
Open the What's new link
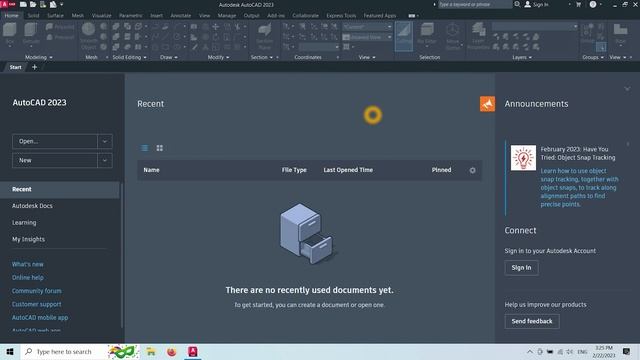tap(28, 264)
